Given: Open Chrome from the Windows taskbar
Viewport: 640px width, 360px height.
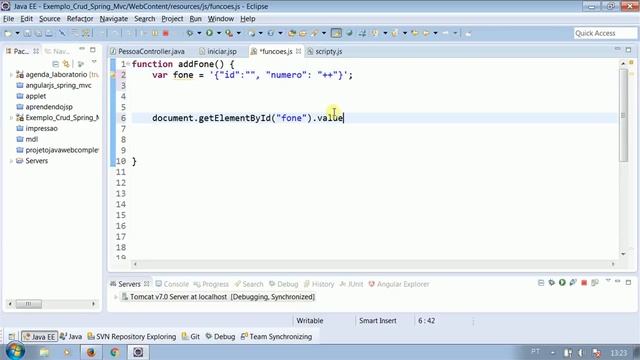Looking at the screenshot, I should (x=115, y=352).
